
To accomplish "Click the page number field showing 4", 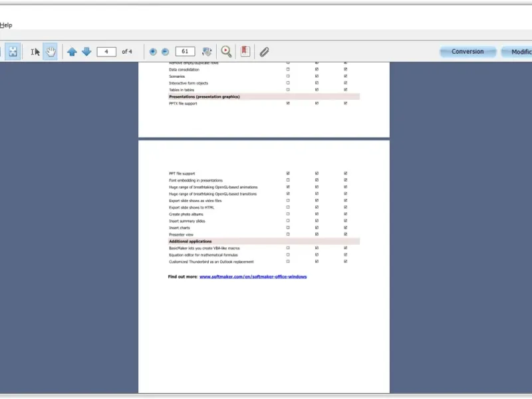I will [x=106, y=52].
